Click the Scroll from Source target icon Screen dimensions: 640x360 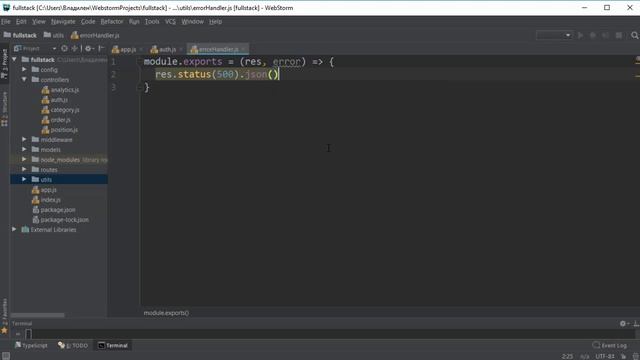click(64, 49)
